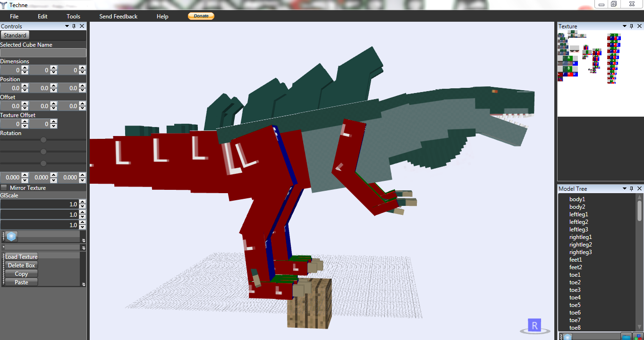Click the R view orientation widget in the viewport
This screenshot has width=644, height=340.
click(x=534, y=325)
